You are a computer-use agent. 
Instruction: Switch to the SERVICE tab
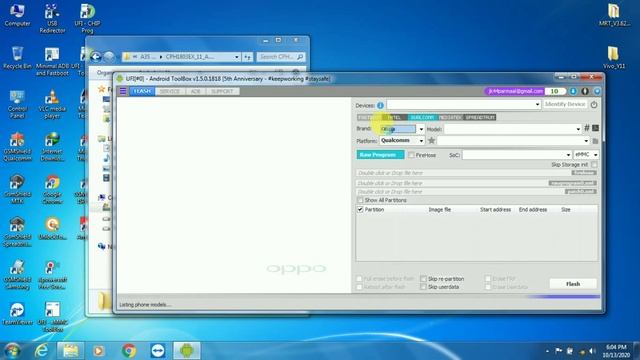(170, 91)
